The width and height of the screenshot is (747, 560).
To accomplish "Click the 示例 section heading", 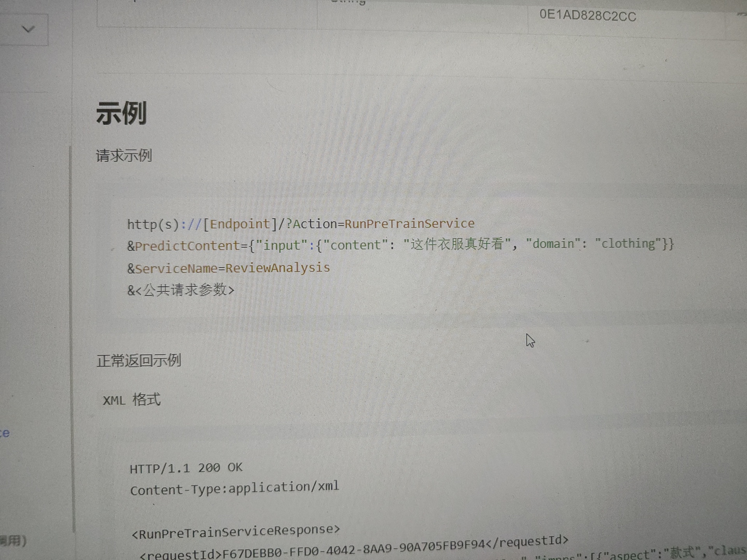I will (121, 113).
